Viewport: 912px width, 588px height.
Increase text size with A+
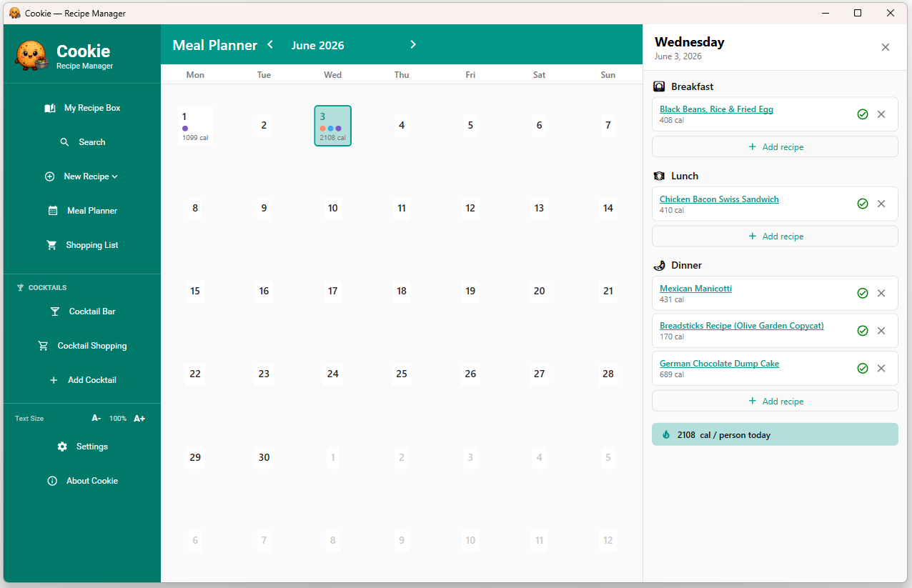(139, 418)
